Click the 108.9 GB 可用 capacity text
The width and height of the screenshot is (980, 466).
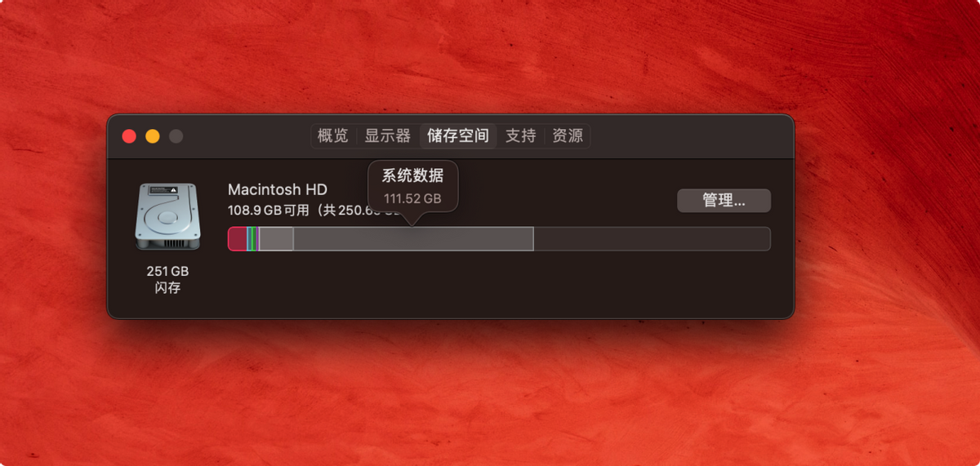pyautogui.click(x=269, y=210)
